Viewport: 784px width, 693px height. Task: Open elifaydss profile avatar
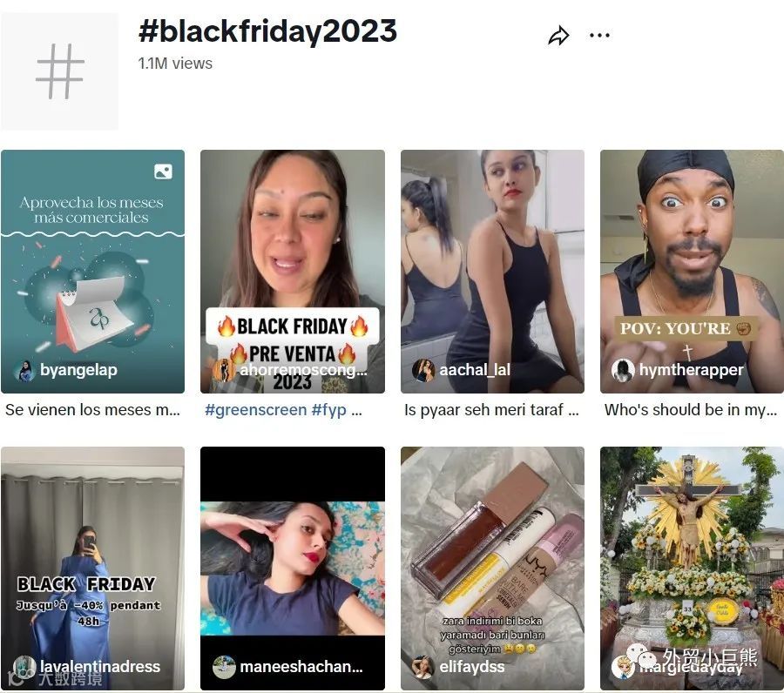pyautogui.click(x=423, y=667)
